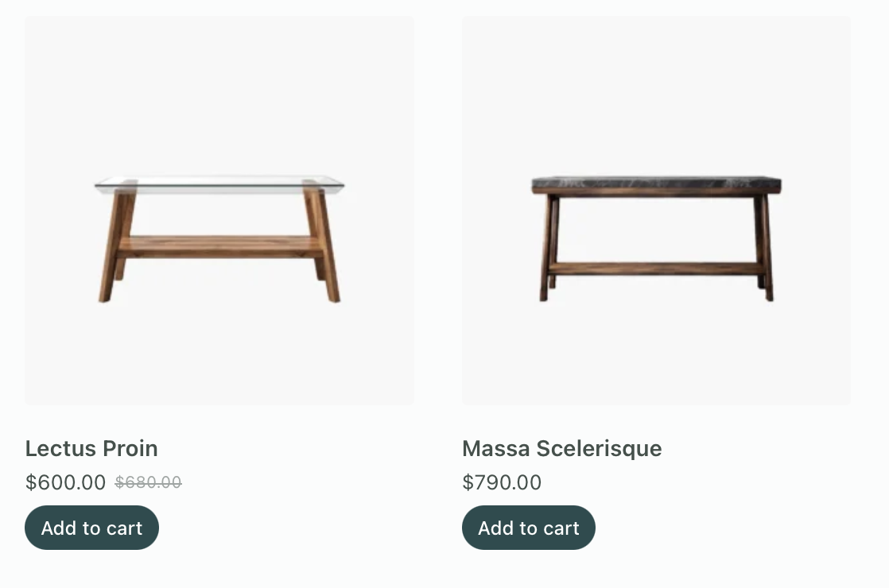
Task: Select the word Scelerisque in the product title
Action: [x=600, y=449]
